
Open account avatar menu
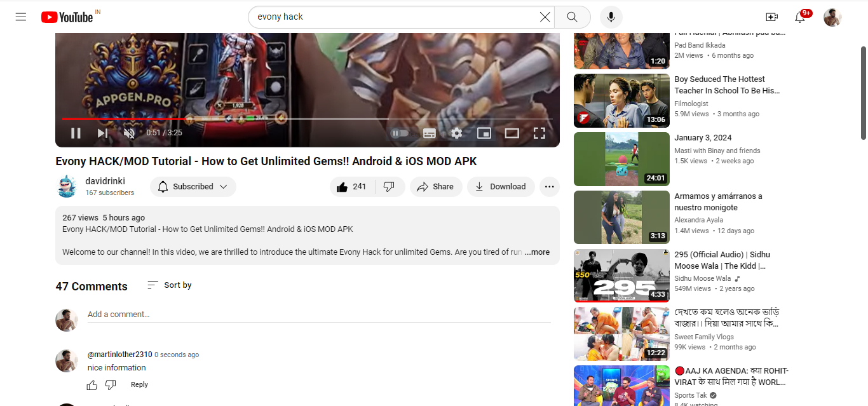coord(832,17)
